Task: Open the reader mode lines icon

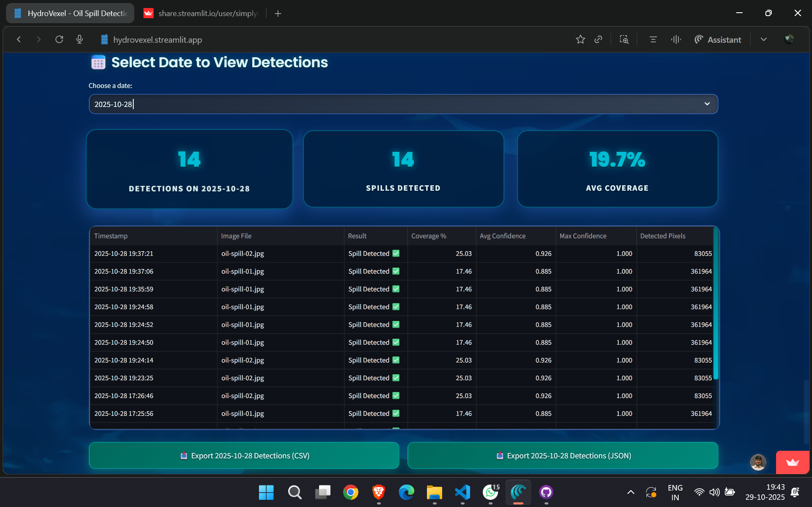Action: click(x=653, y=39)
